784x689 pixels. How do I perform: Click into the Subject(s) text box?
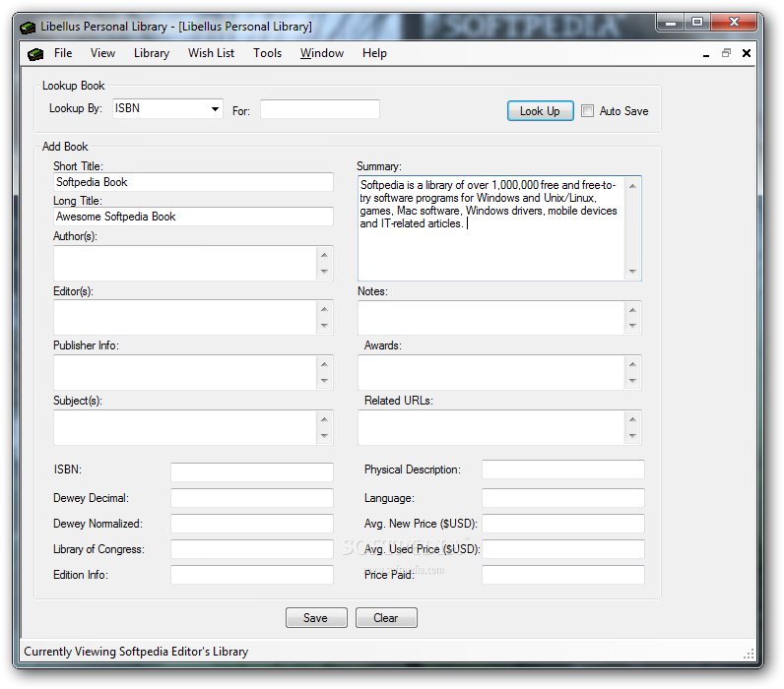(x=185, y=427)
